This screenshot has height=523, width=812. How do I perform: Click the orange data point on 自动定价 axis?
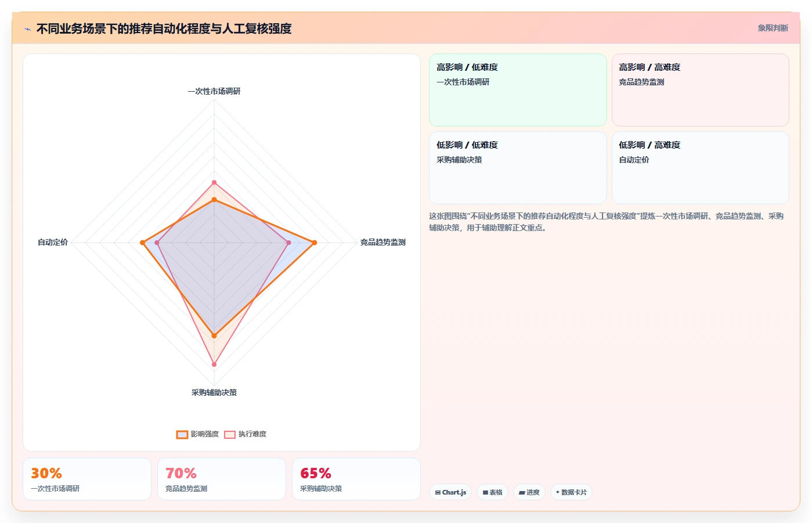click(142, 243)
